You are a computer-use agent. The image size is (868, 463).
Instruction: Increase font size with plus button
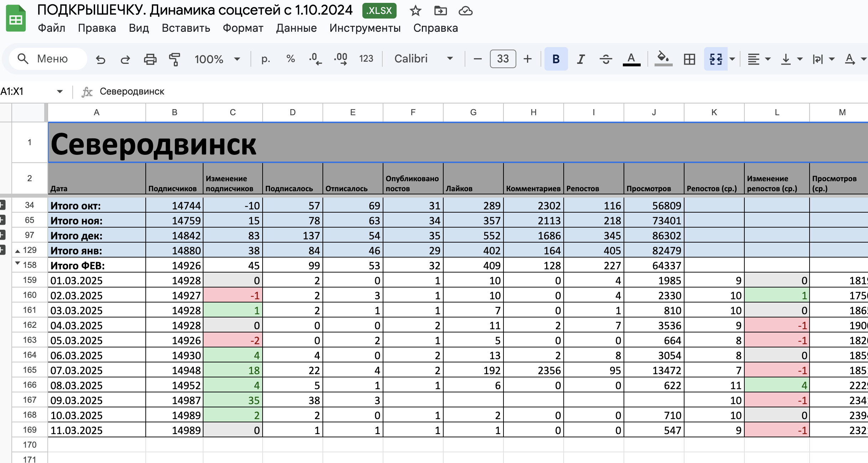[528, 59]
